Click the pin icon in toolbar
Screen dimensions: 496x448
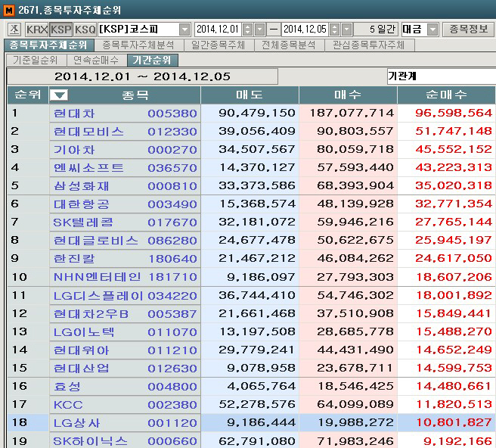(x=14, y=30)
